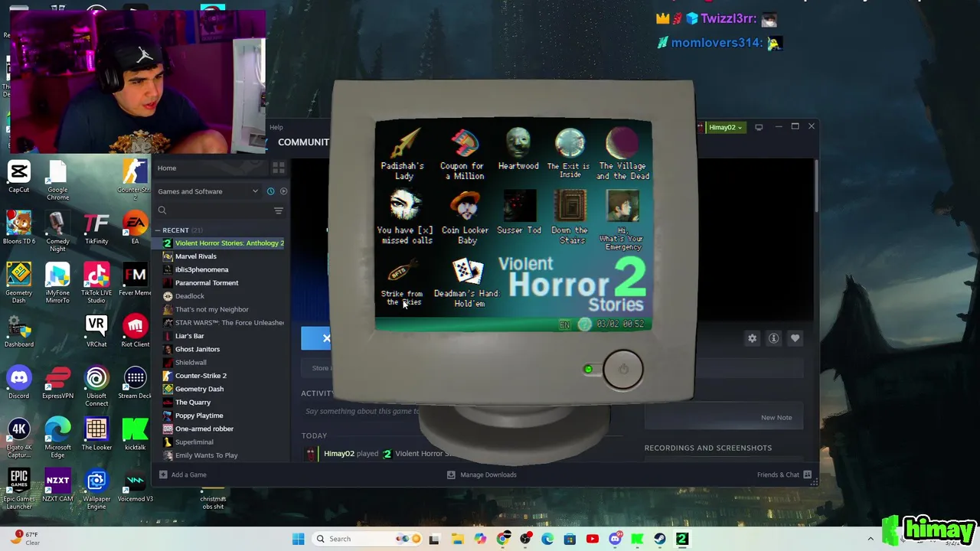
Task: Open the Coin Locker Baby story
Action: [x=465, y=218]
